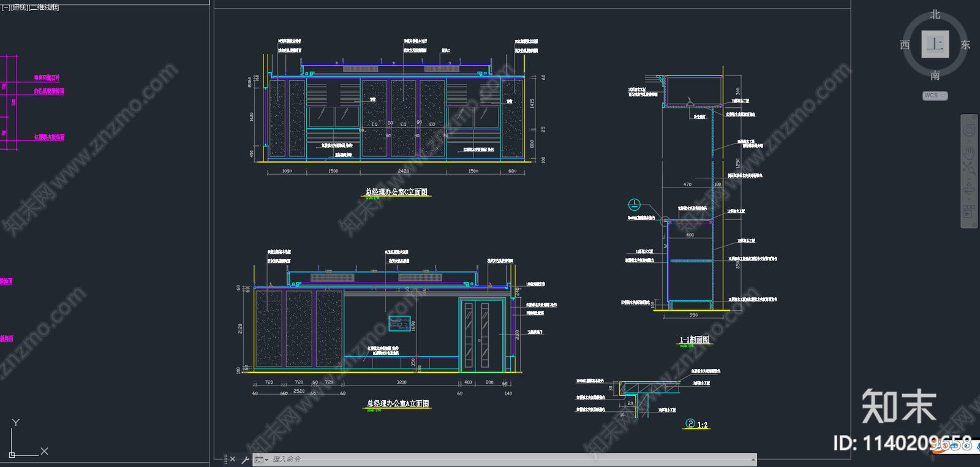Open the WCS coordinate system dropdown
Image resolution: width=980 pixels, height=467 pixels.
935,96
